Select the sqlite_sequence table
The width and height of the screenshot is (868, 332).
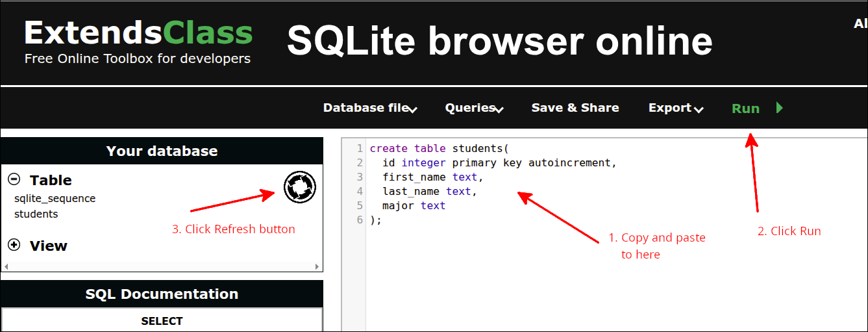[55, 199]
